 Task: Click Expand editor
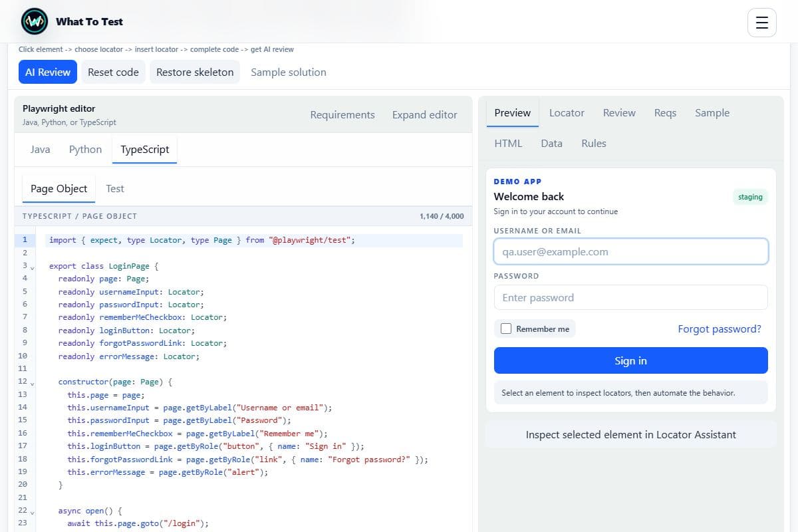tap(424, 114)
